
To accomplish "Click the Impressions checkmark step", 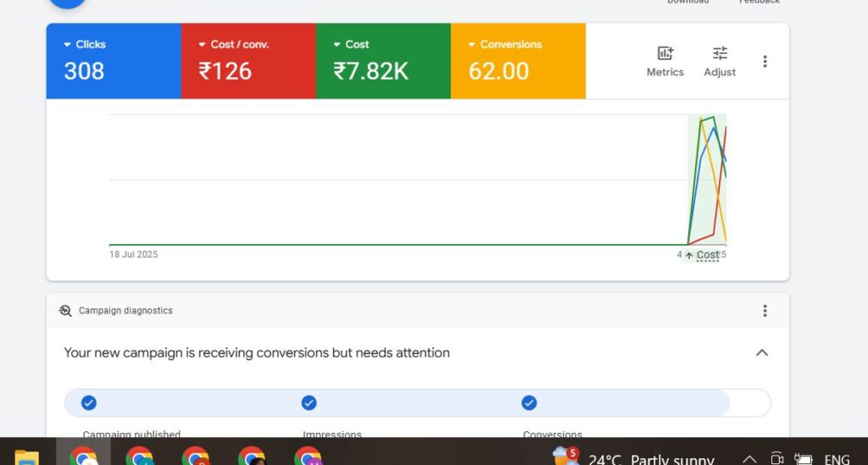I will [309, 402].
